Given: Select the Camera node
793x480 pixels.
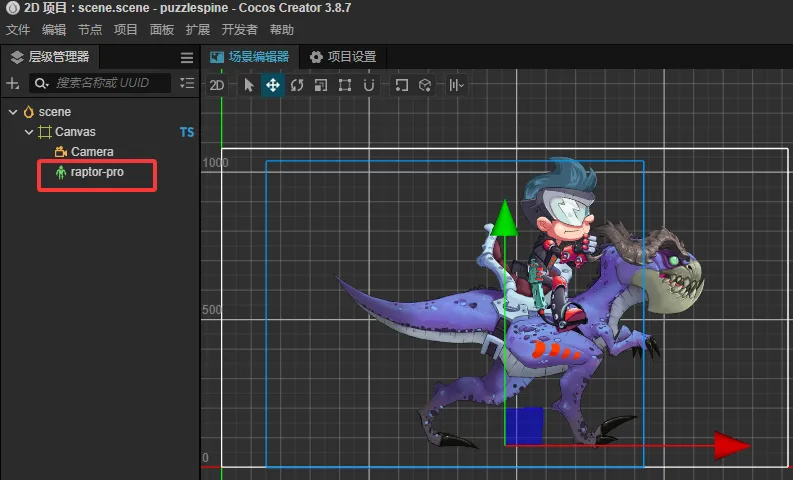Looking at the screenshot, I should pyautogui.click(x=92, y=152).
